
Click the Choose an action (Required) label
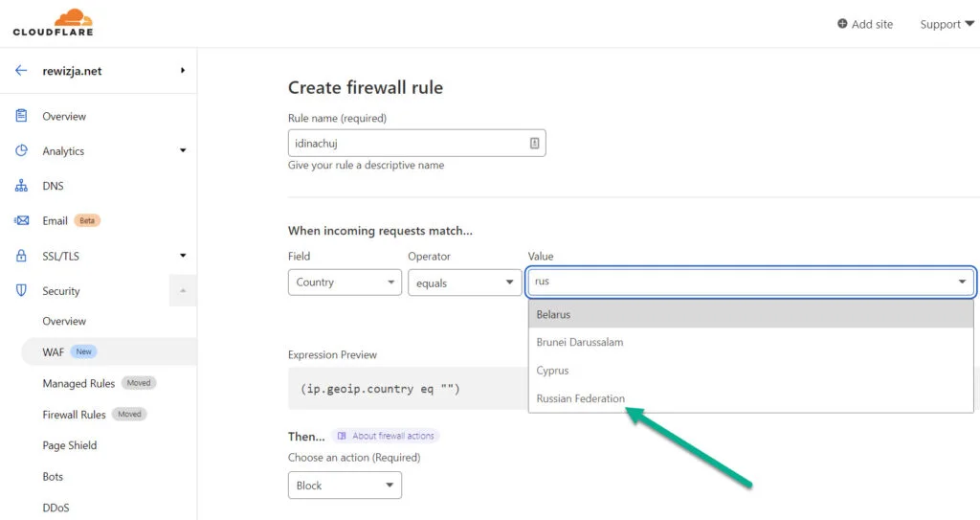(x=354, y=458)
